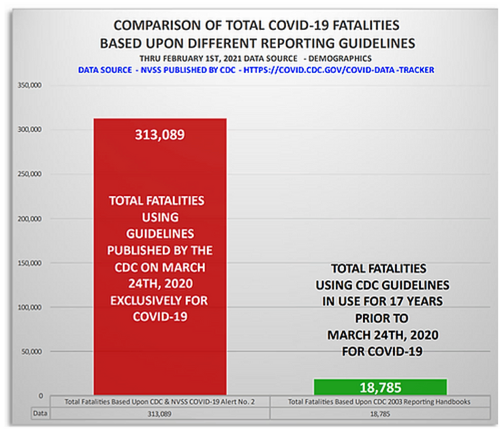The width and height of the screenshot is (504, 439).
Task: Click the 250,000 y-axis label
Action: [29, 174]
